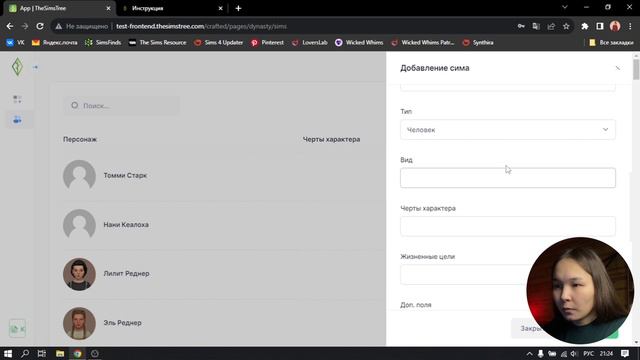Screen dimensions: 640x360
Task: Click Нани Кеалоха avatar placeholder
Action: 79,225
